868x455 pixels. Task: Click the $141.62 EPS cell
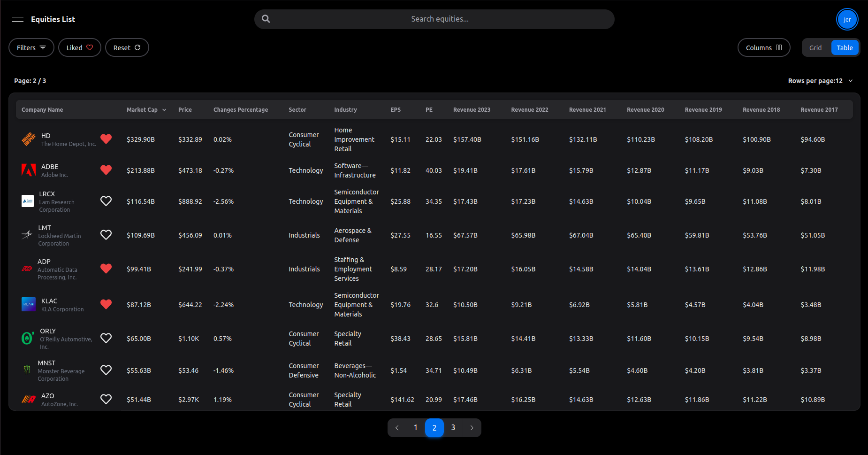402,400
